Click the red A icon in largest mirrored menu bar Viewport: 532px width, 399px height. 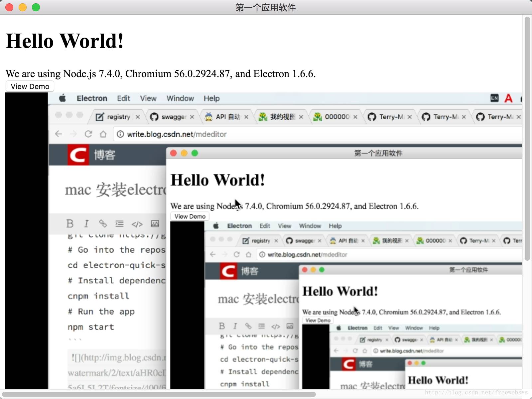pyautogui.click(x=508, y=98)
